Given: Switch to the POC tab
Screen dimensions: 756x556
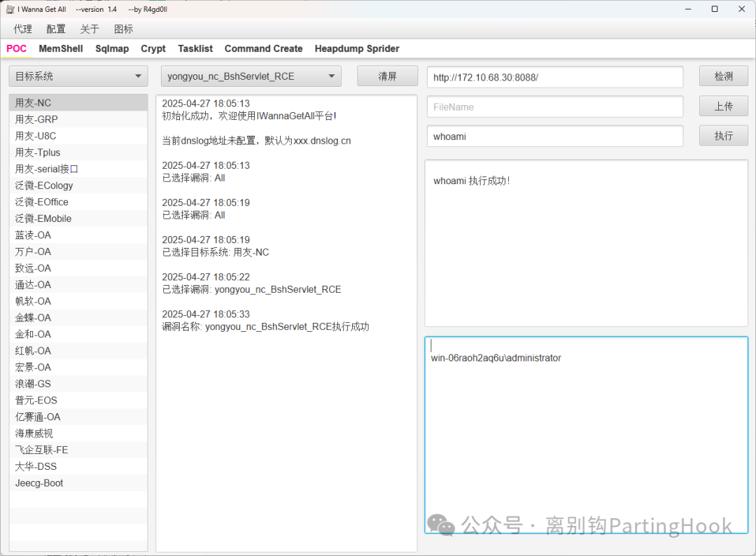Looking at the screenshot, I should (16, 49).
